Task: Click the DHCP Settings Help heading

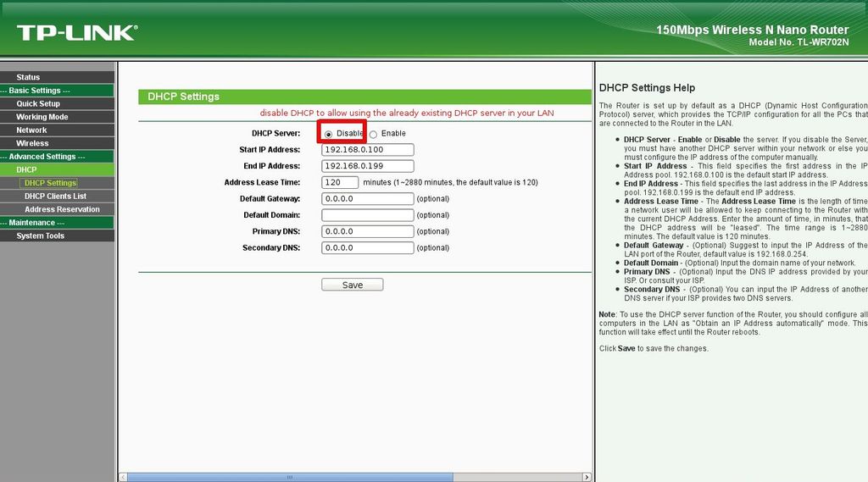Action: pyautogui.click(x=647, y=87)
